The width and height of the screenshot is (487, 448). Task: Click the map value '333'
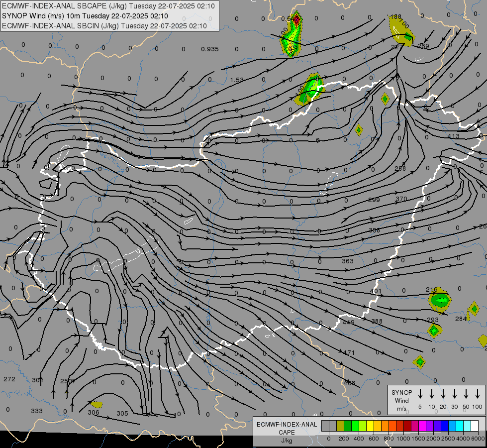(x=37, y=411)
